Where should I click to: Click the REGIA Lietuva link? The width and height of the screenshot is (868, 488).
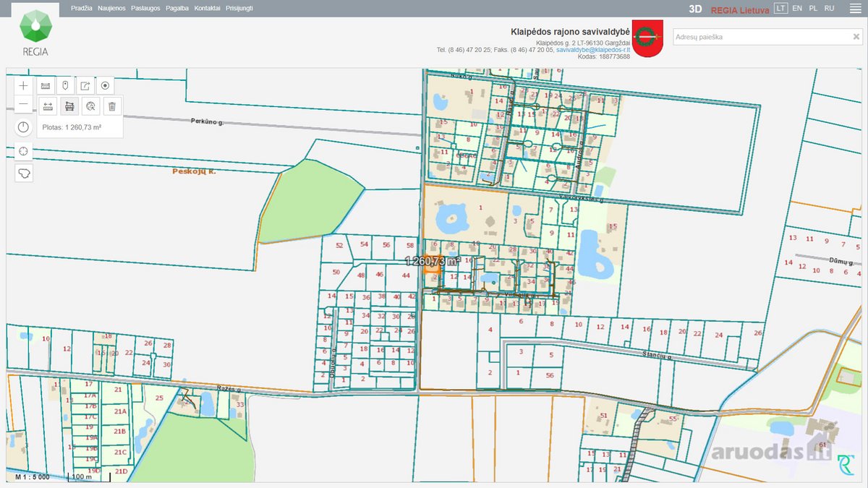[739, 9]
